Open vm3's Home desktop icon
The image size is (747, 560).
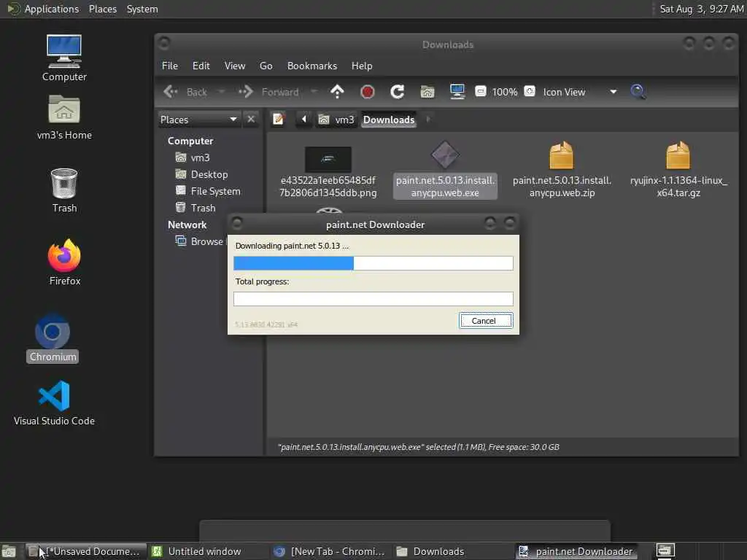tap(64, 117)
